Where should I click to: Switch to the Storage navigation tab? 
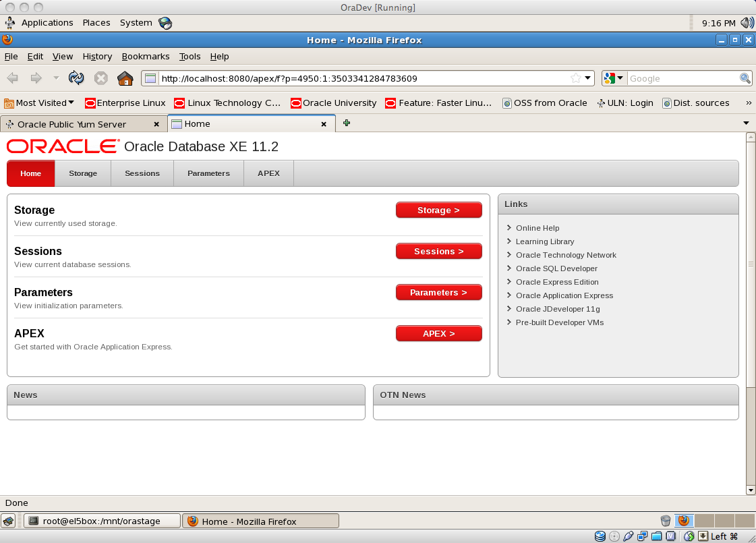point(83,173)
